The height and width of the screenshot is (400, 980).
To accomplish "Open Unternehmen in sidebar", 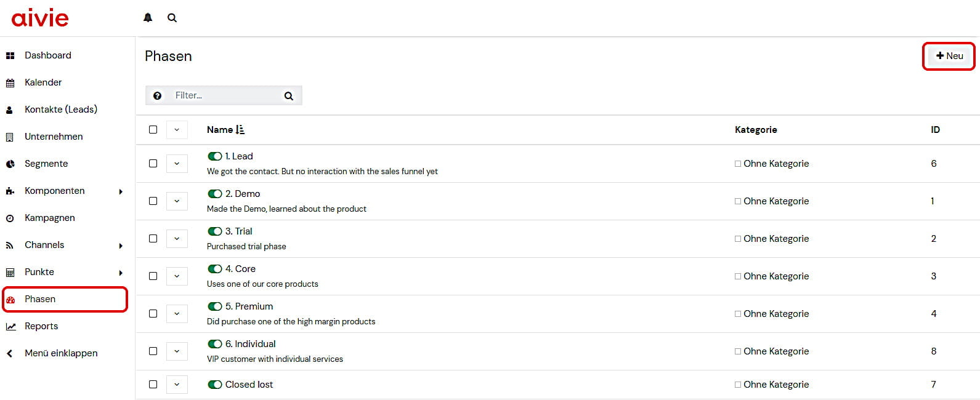I will tap(54, 137).
